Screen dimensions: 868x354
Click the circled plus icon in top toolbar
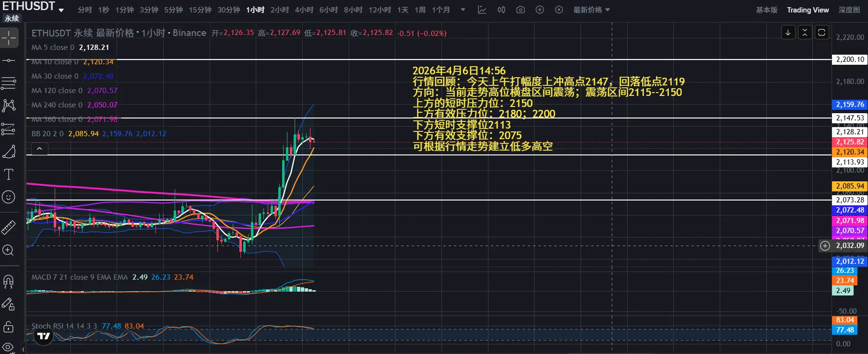(540, 10)
